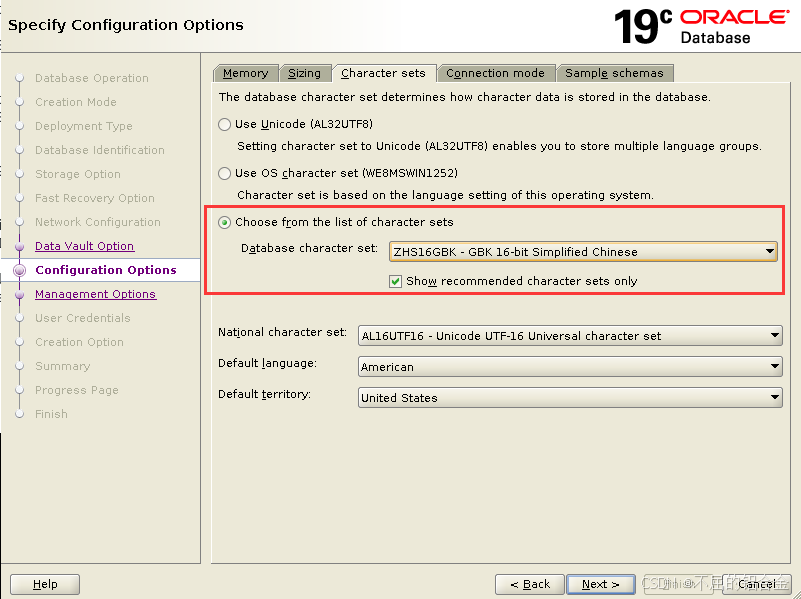Click the Database Operation step label
Viewport: 801px width, 599px height.
92,78
